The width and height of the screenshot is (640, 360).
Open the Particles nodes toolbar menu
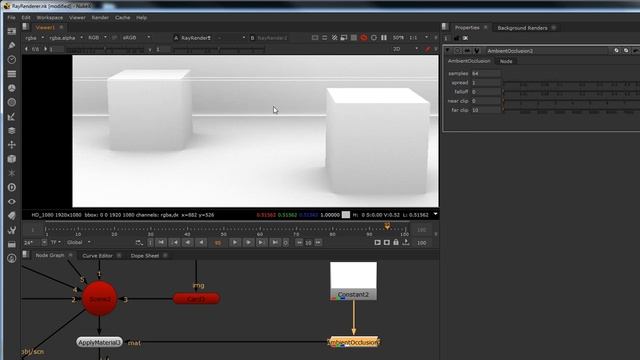[12, 173]
